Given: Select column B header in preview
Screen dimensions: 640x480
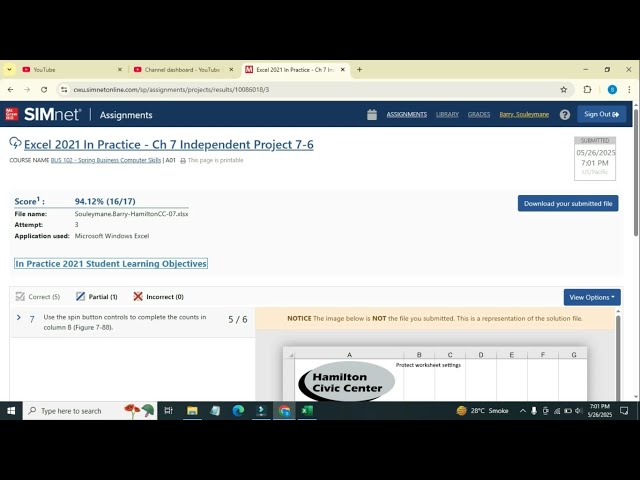Looking at the screenshot, I should [419, 355].
